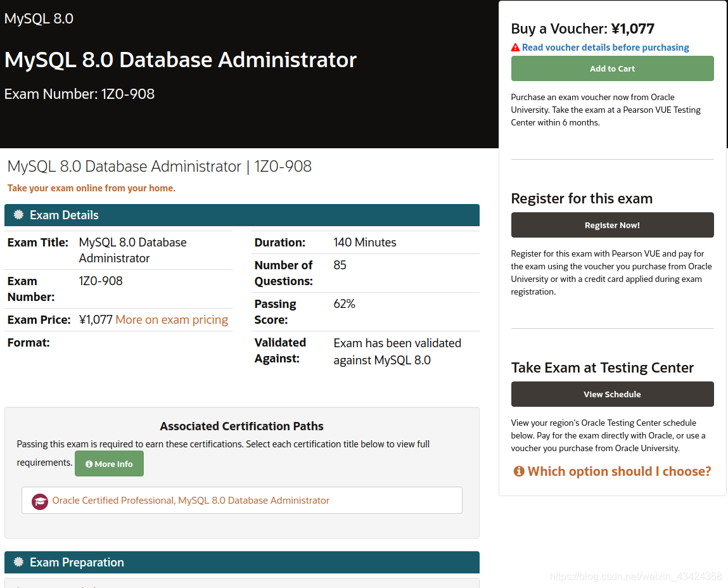The height and width of the screenshot is (588, 728).
Task: Click the exam number 1Z0-908 text
Action: pyautogui.click(x=127, y=94)
